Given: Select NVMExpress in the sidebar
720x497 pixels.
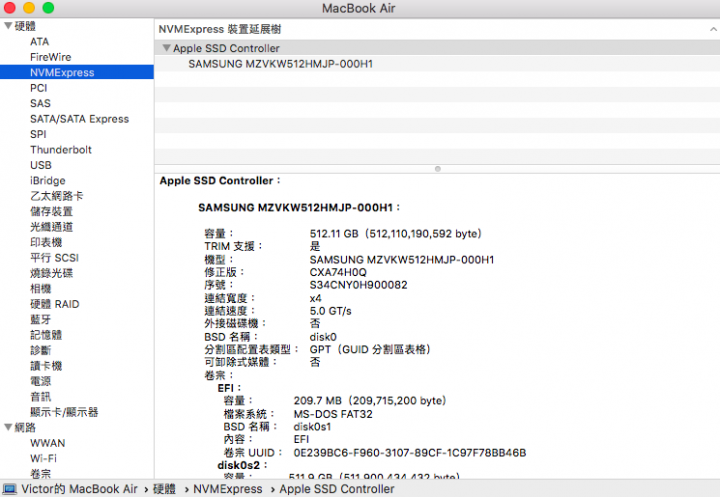Looking at the screenshot, I should click(77, 72).
